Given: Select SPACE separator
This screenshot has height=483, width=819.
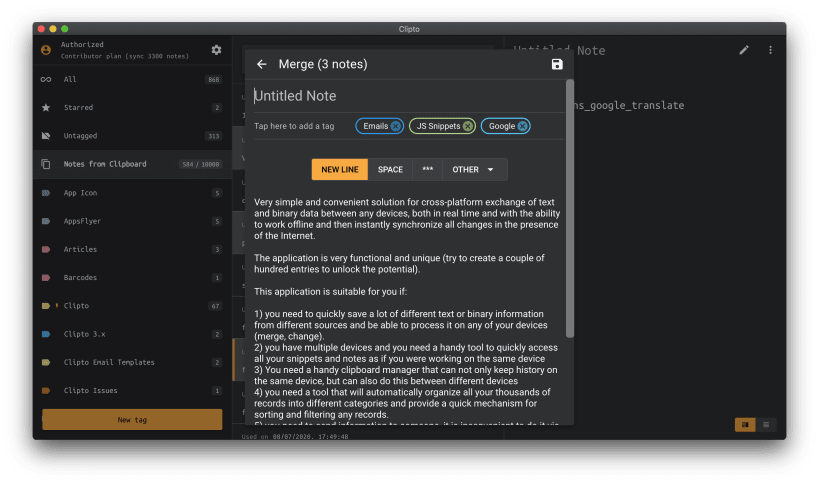Looking at the screenshot, I should tap(390, 169).
